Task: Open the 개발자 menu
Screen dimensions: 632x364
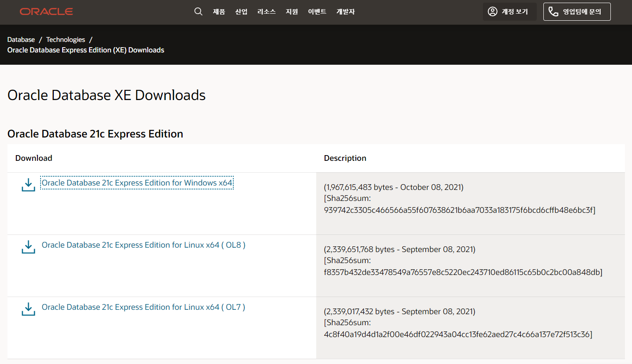Action: pos(345,12)
